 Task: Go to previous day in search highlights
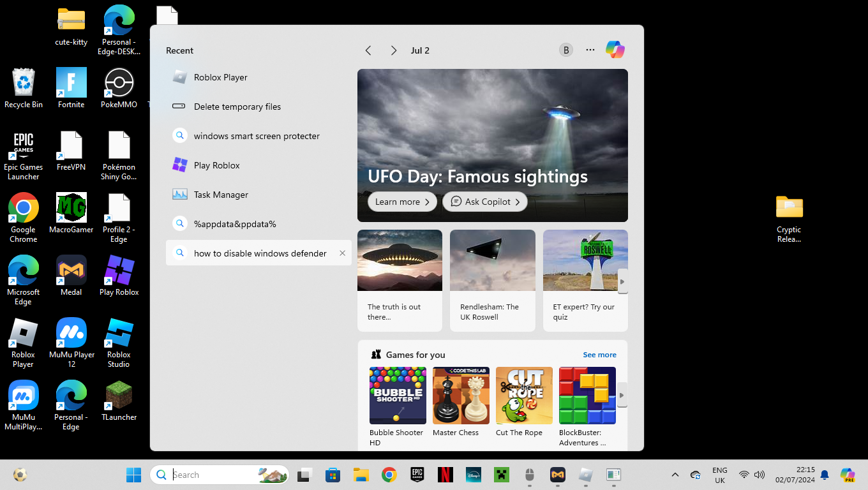point(368,50)
